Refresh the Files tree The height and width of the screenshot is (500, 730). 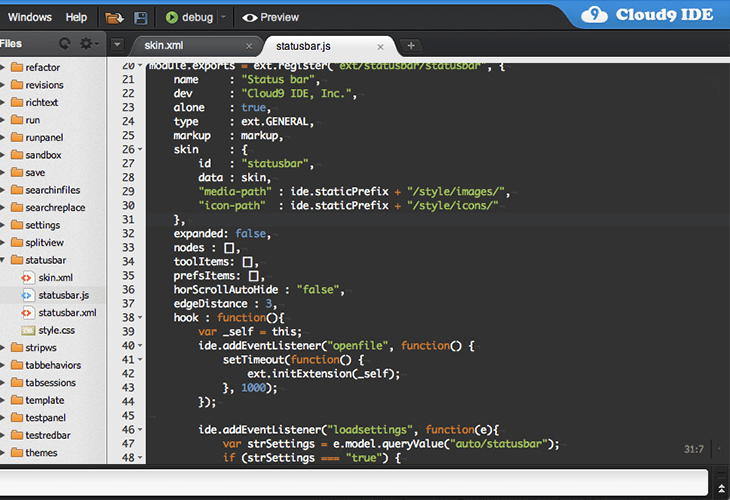click(x=65, y=44)
